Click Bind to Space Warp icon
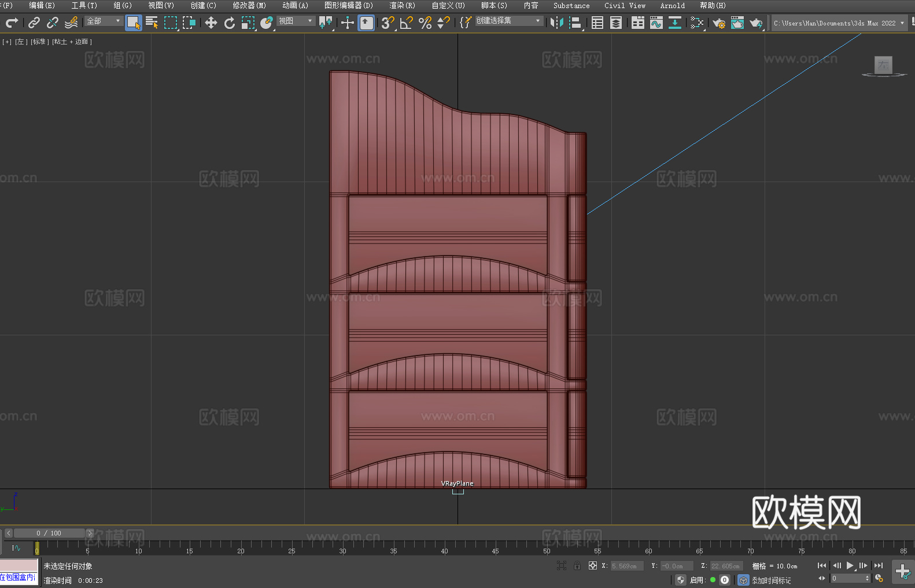The image size is (915, 588). [71, 23]
